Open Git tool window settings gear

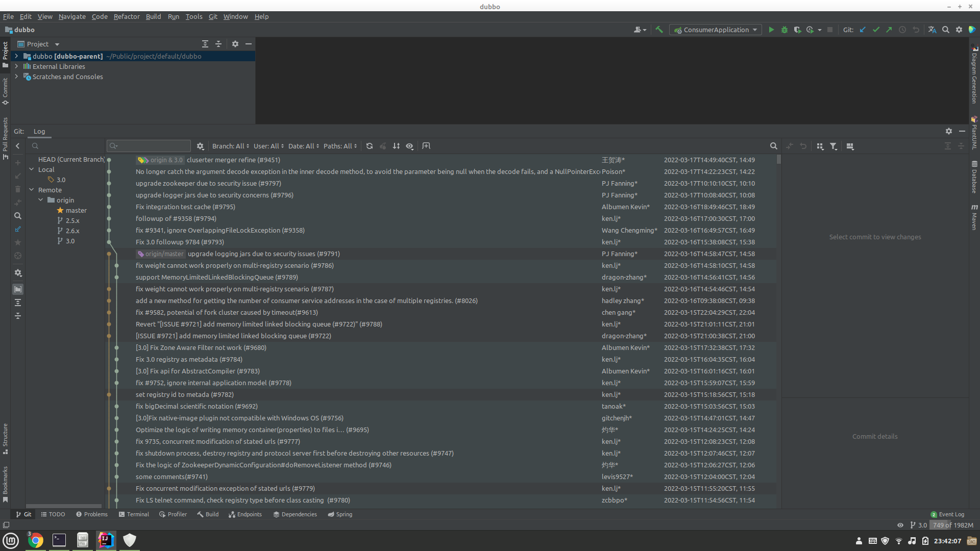click(948, 131)
